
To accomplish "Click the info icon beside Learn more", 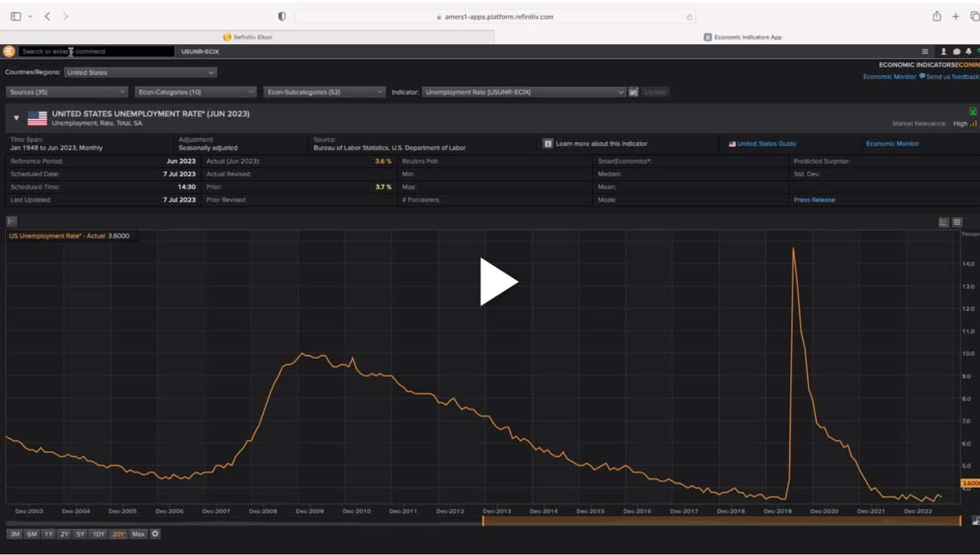I will tap(547, 144).
